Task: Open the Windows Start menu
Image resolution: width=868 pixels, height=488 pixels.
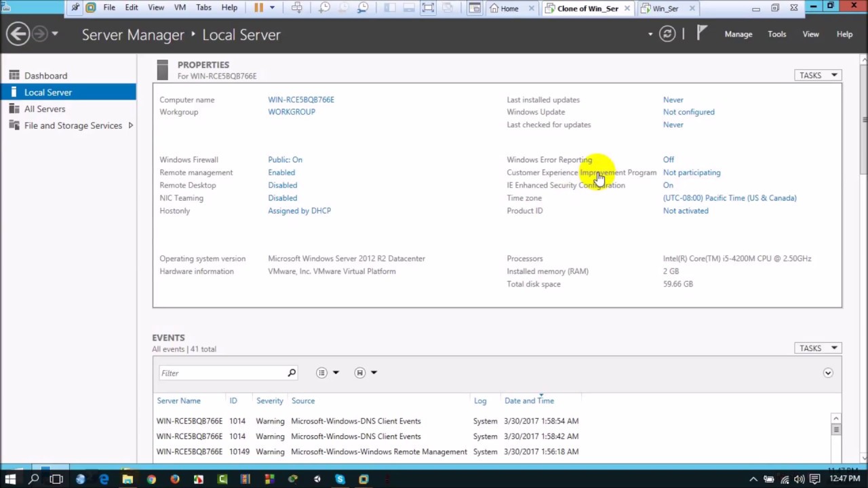Action: click(10, 479)
